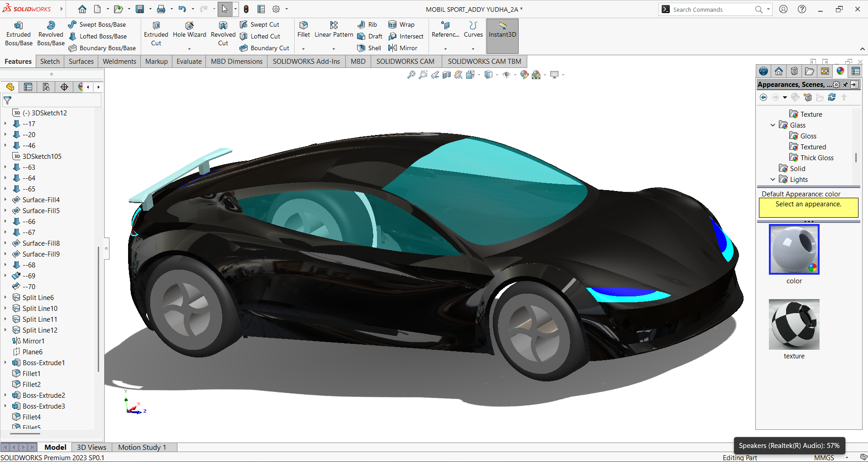This screenshot has width=868, height=462.
Task: Click Zoom to Fit icon
Action: pos(411,75)
